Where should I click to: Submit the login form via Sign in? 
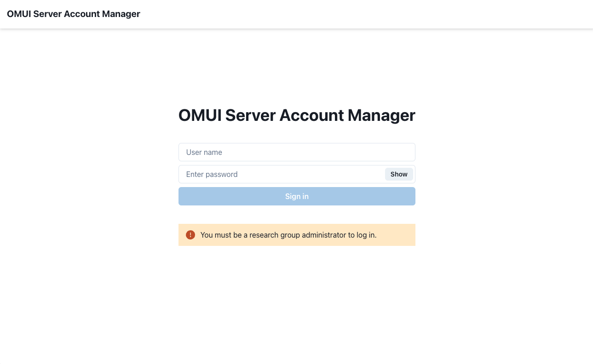click(297, 196)
